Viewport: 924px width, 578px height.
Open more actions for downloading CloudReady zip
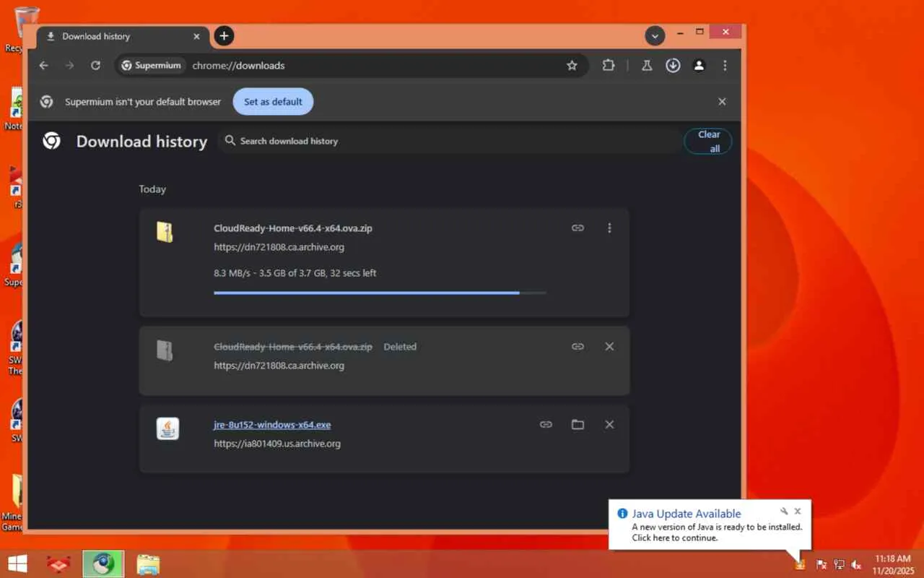(x=609, y=228)
